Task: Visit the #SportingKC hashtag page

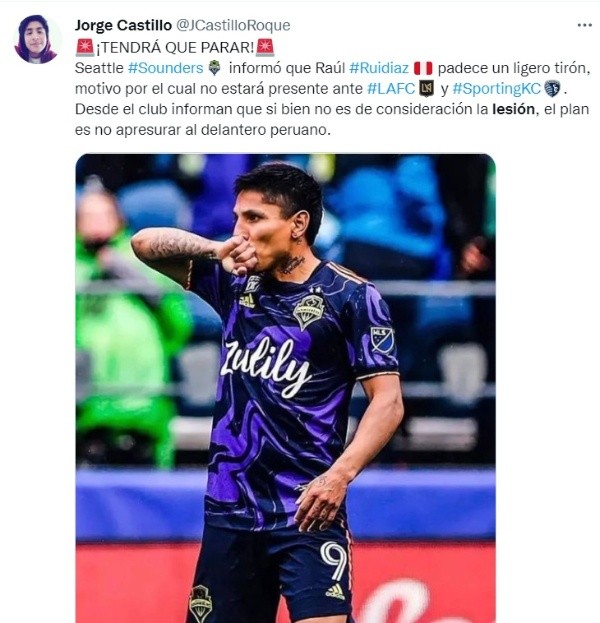Action: (x=497, y=89)
